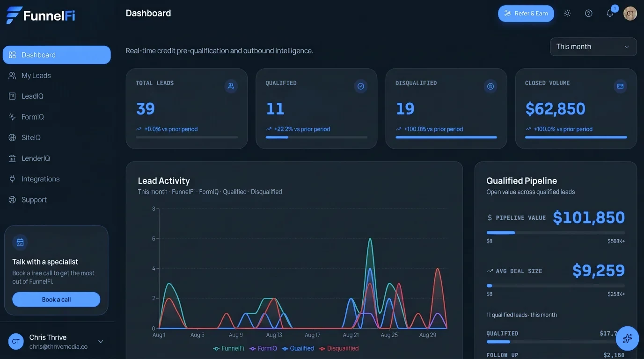Click the Qualified Pipeline heading

[521, 181]
